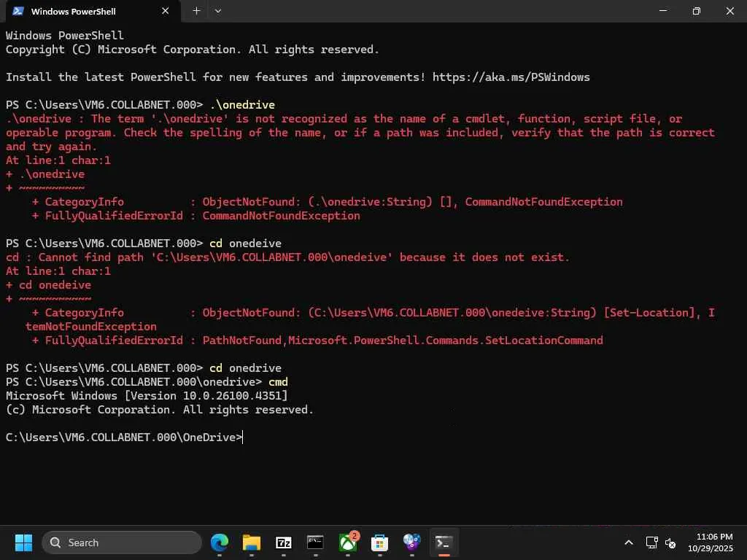This screenshot has width=747, height=560.
Task: Expand the new tab profile dropdown
Action: click(217, 11)
